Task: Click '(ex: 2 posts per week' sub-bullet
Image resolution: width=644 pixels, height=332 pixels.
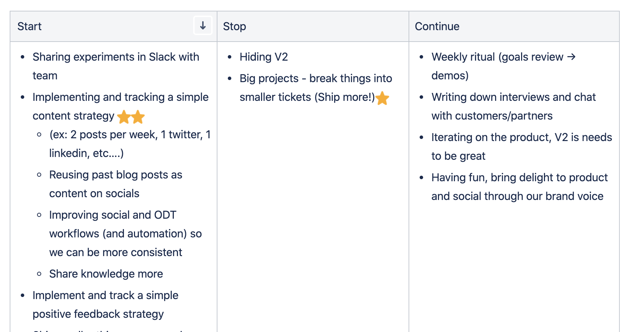Action: click(130, 134)
